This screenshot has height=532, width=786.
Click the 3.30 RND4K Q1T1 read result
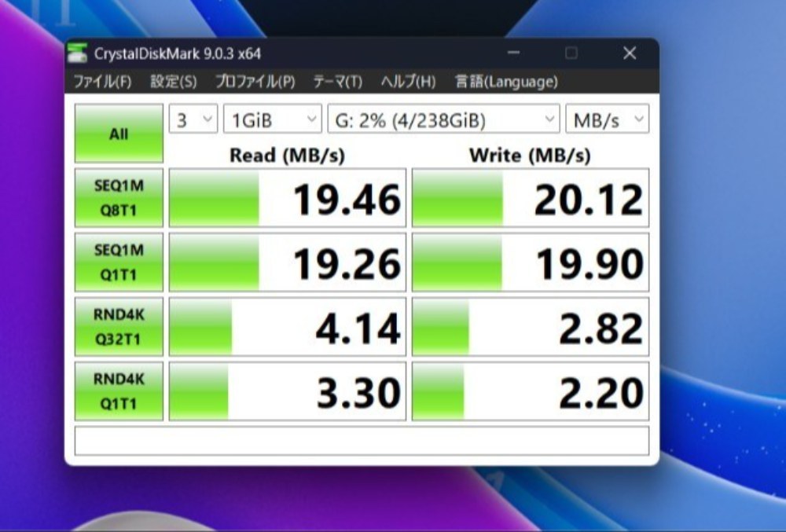pyautogui.click(x=287, y=391)
